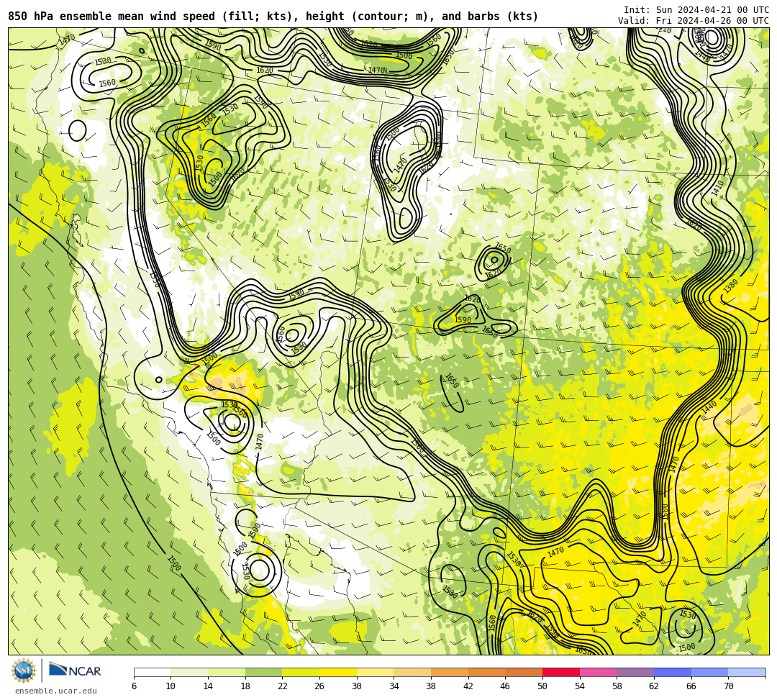
Task: Click the colorbar tick label 50
Action: pyautogui.click(x=542, y=686)
